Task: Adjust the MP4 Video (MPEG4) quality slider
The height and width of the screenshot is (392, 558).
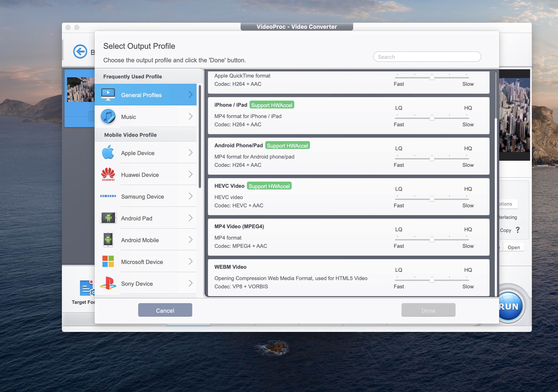Action: 432,240
